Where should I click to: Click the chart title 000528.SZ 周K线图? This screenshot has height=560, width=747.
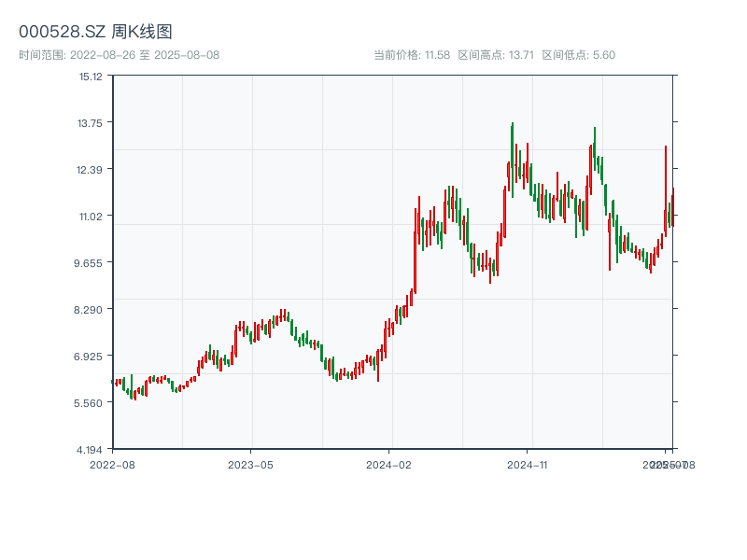(x=95, y=33)
